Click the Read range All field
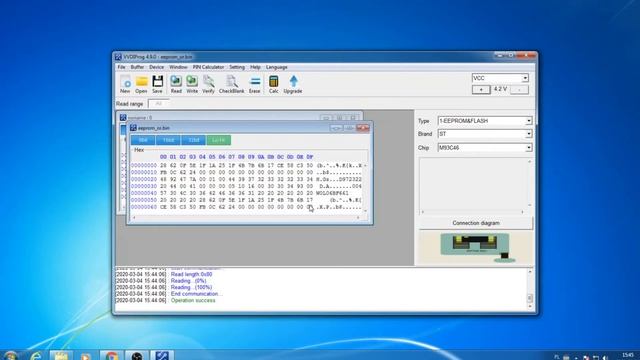The width and height of the screenshot is (640, 360). point(159,104)
